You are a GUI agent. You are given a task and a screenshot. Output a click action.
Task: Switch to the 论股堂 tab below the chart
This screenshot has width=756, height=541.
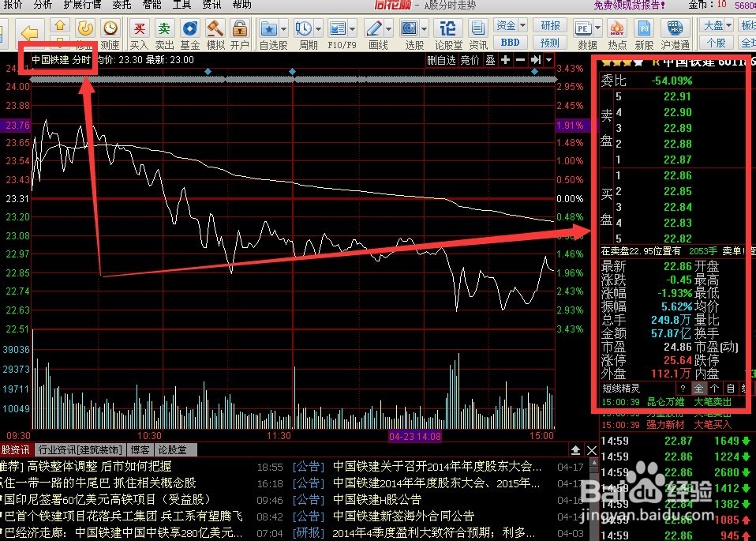point(176,450)
